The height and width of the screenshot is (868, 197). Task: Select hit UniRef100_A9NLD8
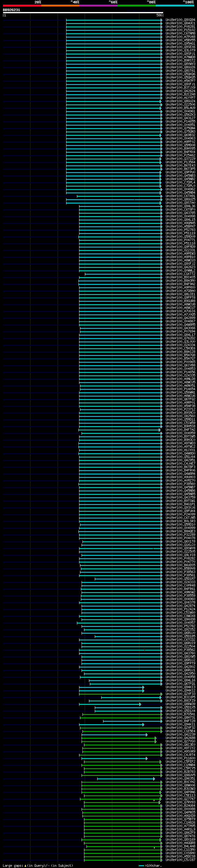[180, 379]
